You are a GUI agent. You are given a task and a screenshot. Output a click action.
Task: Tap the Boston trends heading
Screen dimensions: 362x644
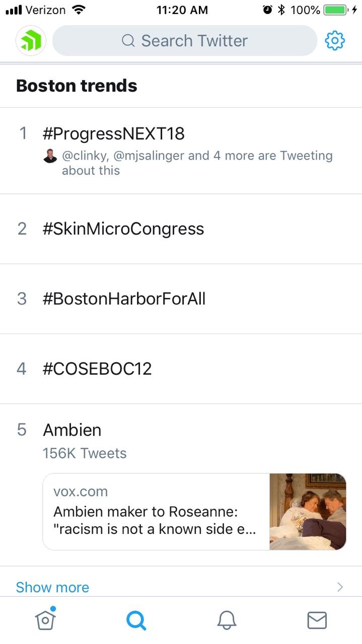(77, 86)
